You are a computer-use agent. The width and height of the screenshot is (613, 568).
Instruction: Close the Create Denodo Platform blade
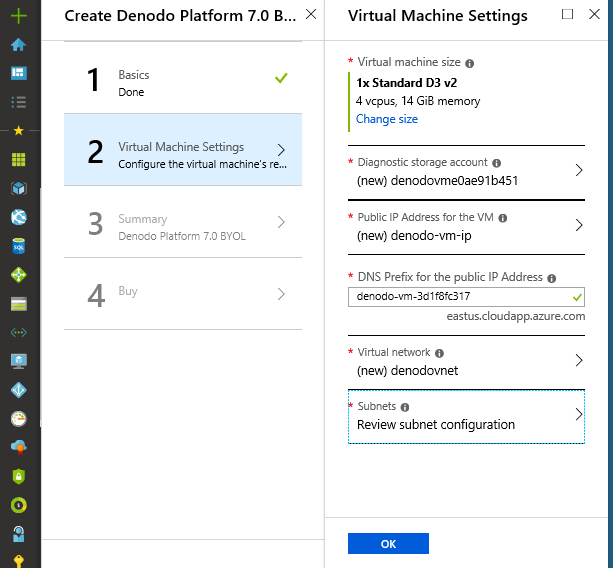click(x=311, y=14)
